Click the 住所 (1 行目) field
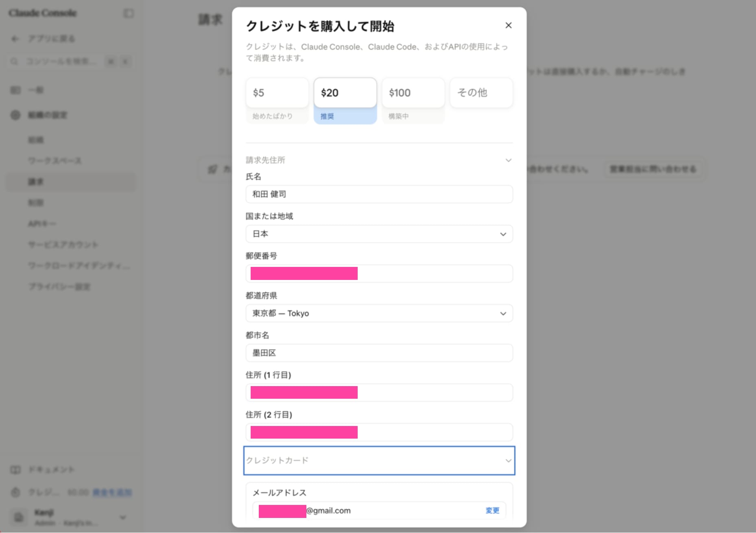The height and width of the screenshot is (533, 756). pyautogui.click(x=379, y=393)
